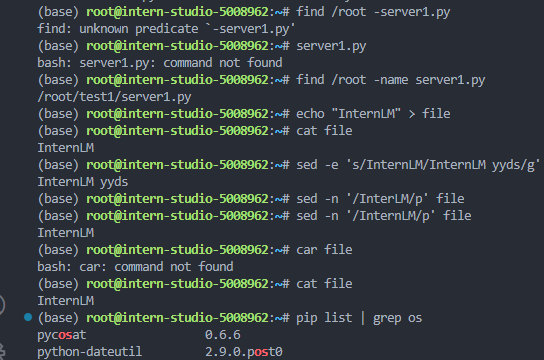
Task: Click the sed -n '/InternLM/p' file command
Action: tap(383, 216)
